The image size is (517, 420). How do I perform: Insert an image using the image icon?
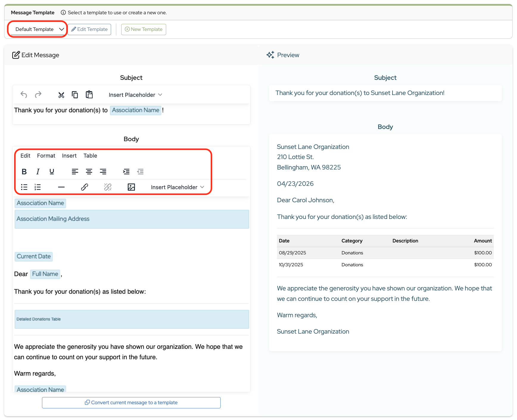(131, 187)
